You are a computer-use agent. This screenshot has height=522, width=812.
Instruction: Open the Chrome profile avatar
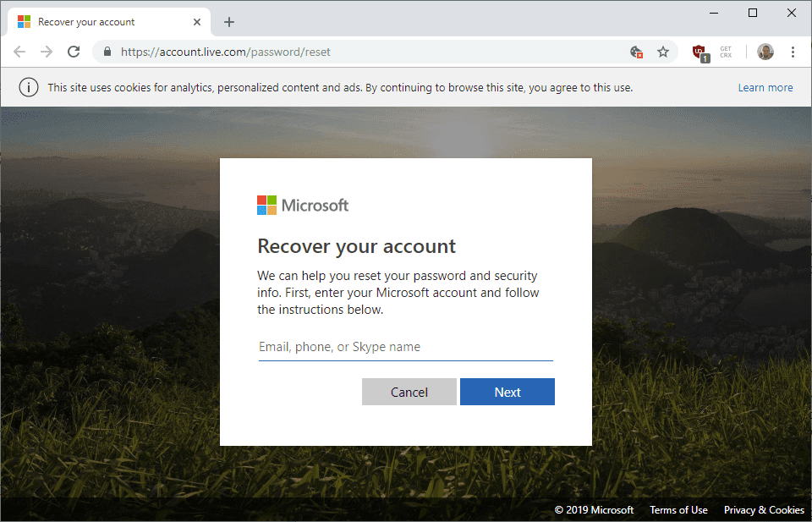(765, 52)
